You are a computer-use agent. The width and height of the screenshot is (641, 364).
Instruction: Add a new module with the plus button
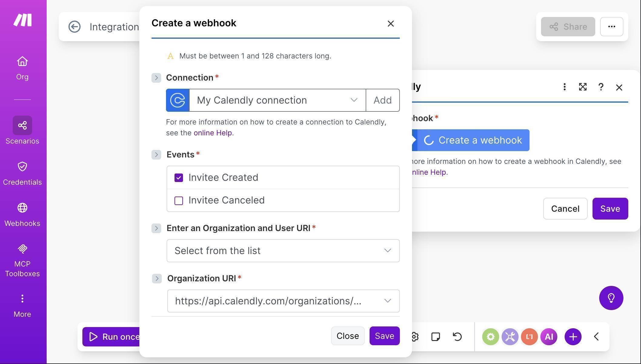pos(573,336)
